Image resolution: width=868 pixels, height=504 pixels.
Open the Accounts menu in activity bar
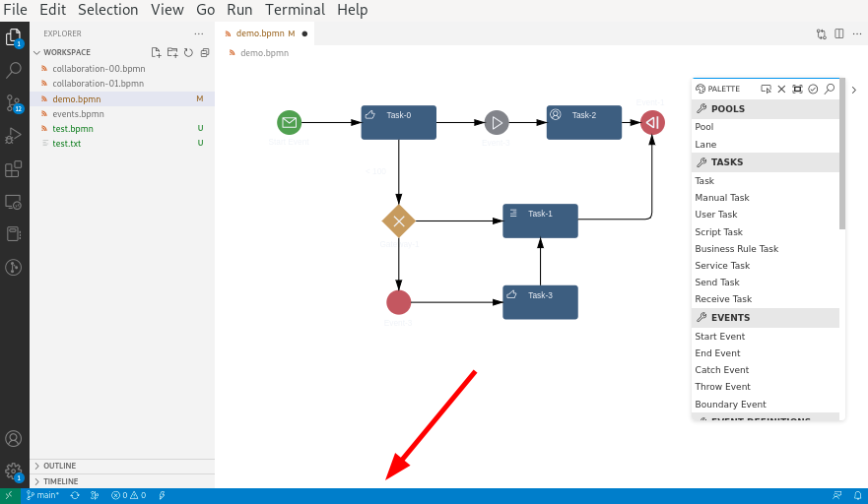coord(13,439)
